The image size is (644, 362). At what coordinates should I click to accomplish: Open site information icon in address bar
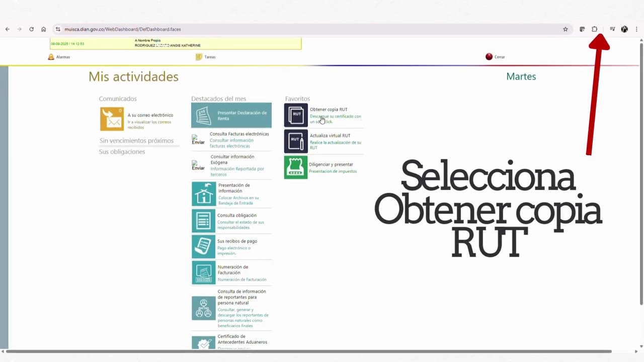click(x=58, y=29)
